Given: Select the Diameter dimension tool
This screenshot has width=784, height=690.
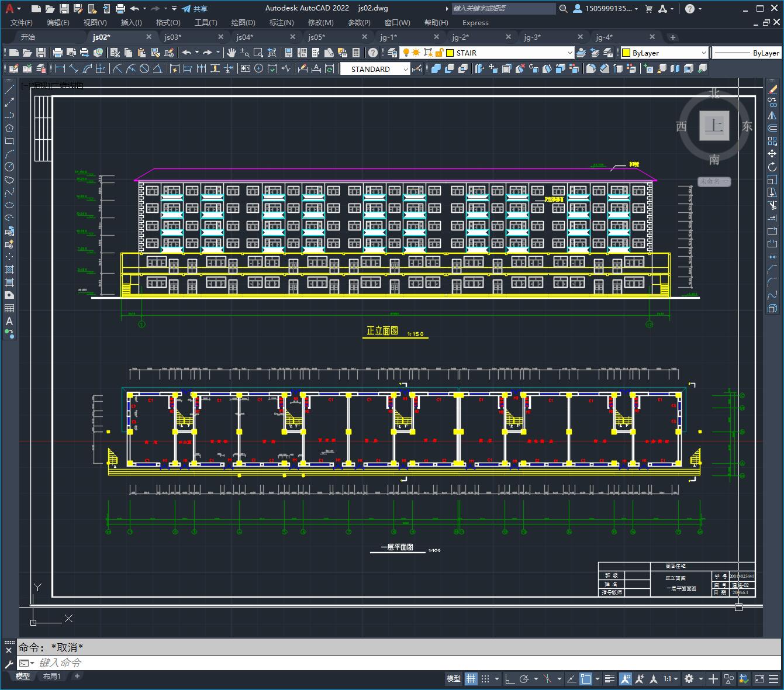Looking at the screenshot, I should 144,69.
